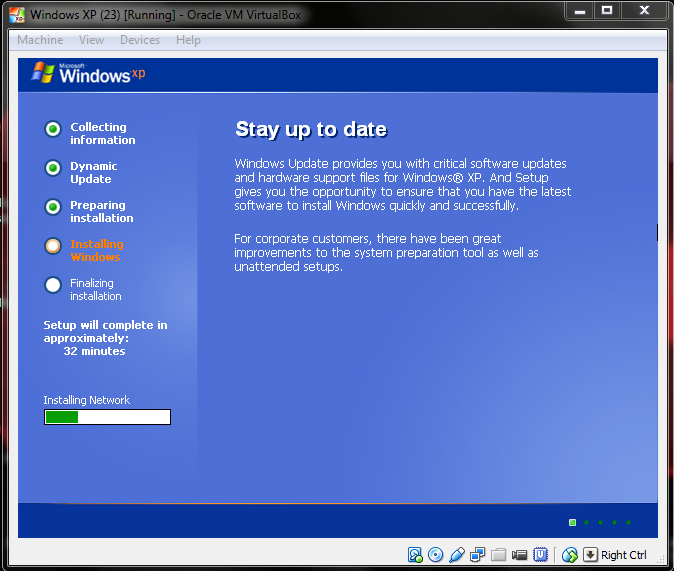
Task: Click the shared folders status icon
Action: pyautogui.click(x=498, y=555)
